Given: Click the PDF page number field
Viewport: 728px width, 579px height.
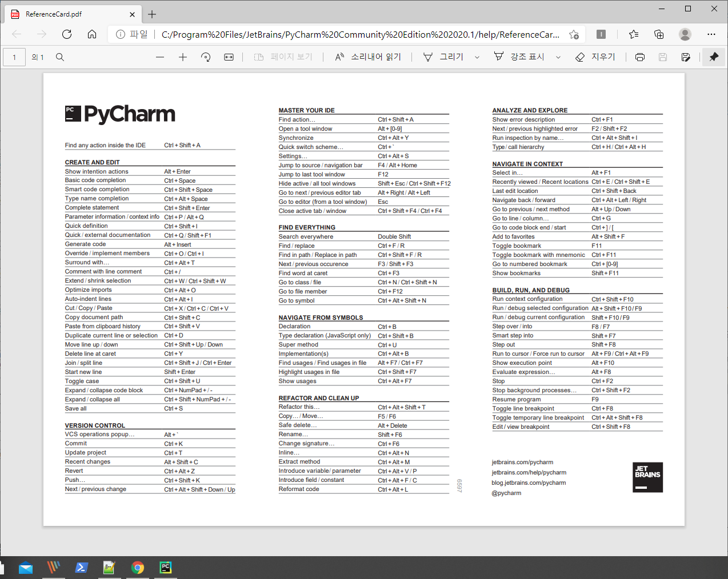Looking at the screenshot, I should (x=14, y=57).
